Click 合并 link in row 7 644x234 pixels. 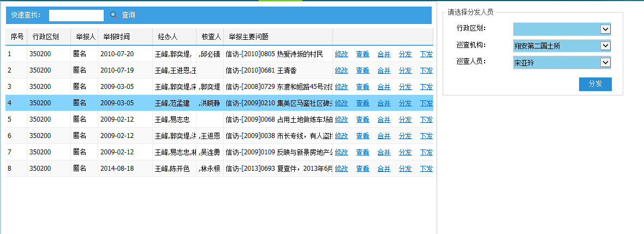coord(384,152)
